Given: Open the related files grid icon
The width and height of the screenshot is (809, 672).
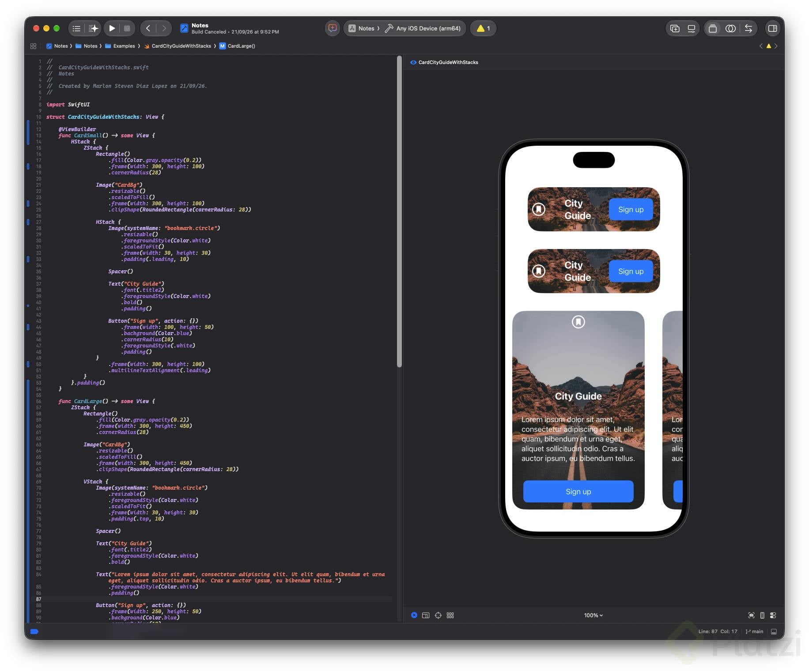Looking at the screenshot, I should pyautogui.click(x=33, y=46).
